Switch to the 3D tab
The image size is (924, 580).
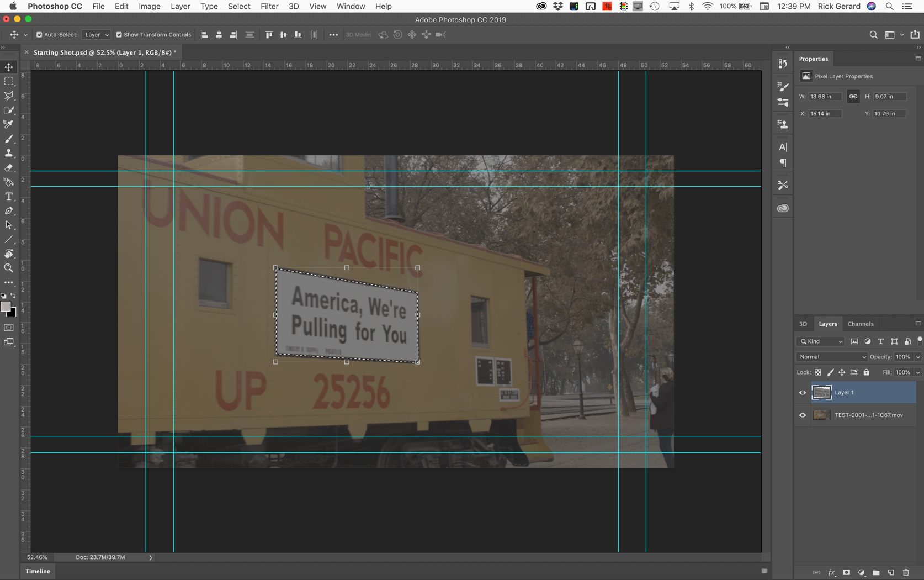pyautogui.click(x=803, y=324)
